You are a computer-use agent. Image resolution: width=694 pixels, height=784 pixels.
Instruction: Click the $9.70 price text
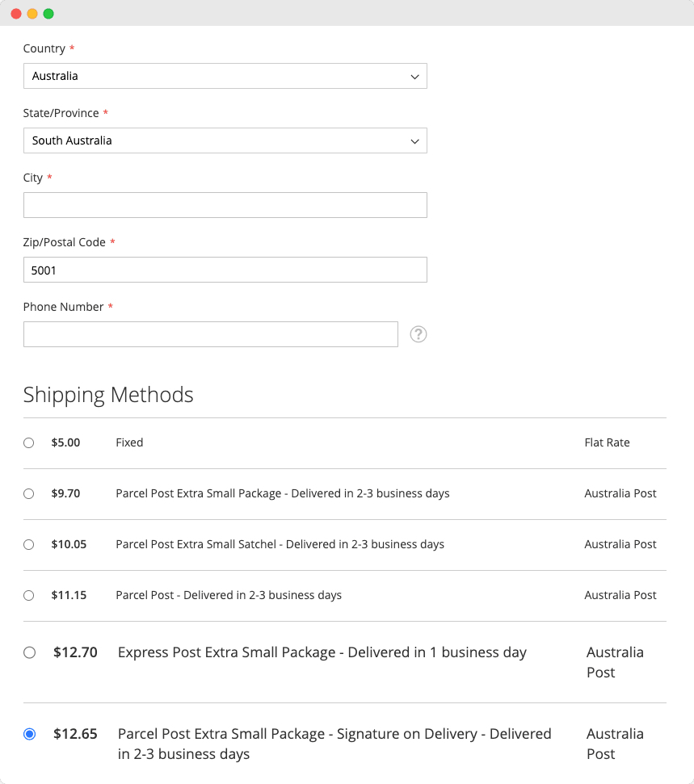pos(65,493)
